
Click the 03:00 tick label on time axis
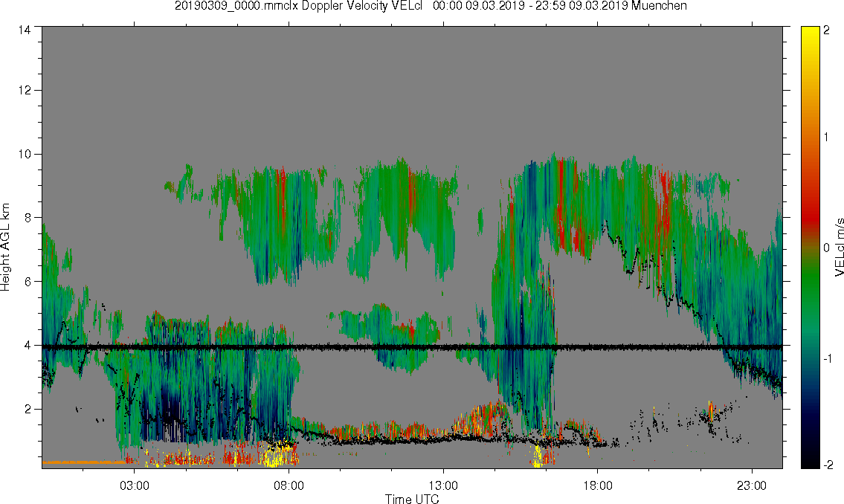tap(135, 486)
